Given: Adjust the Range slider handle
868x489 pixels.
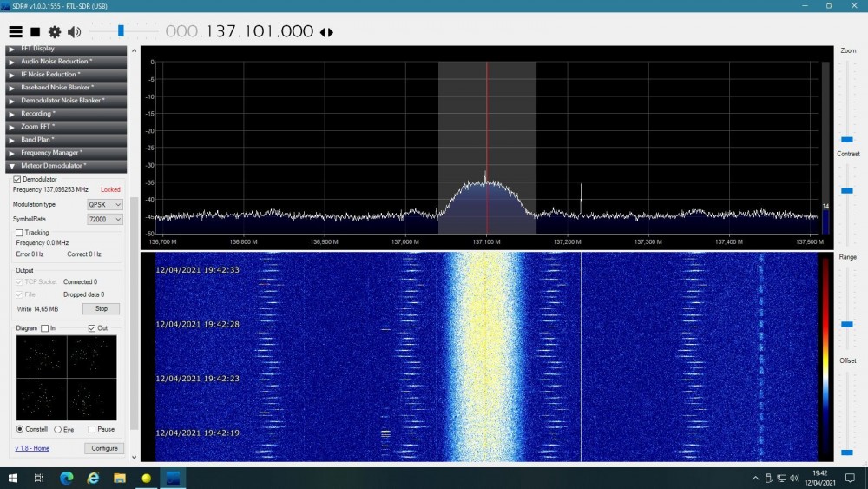Looking at the screenshot, I should (x=847, y=325).
